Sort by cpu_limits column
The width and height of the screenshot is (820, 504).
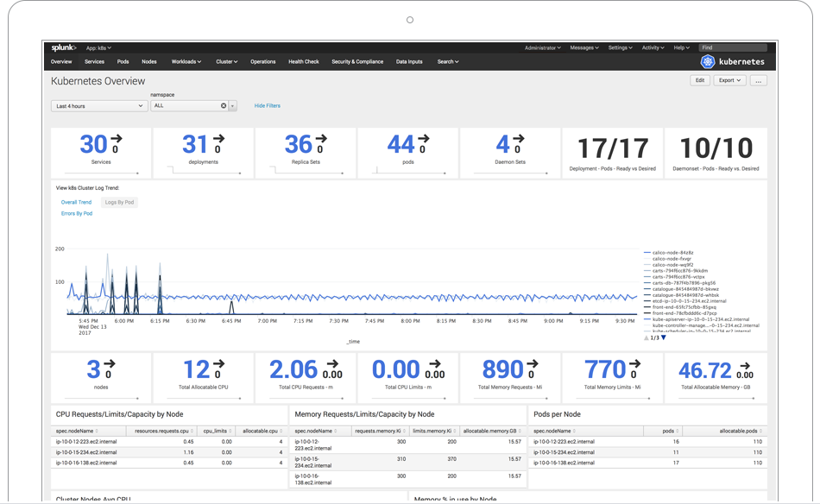point(217,432)
